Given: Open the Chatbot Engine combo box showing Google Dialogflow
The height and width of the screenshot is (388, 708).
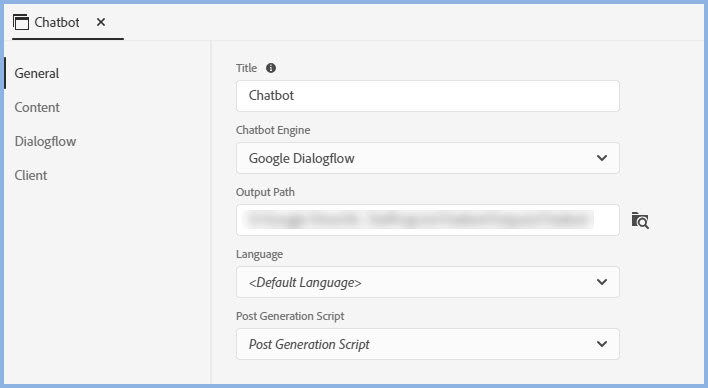Looking at the screenshot, I should pos(428,158).
